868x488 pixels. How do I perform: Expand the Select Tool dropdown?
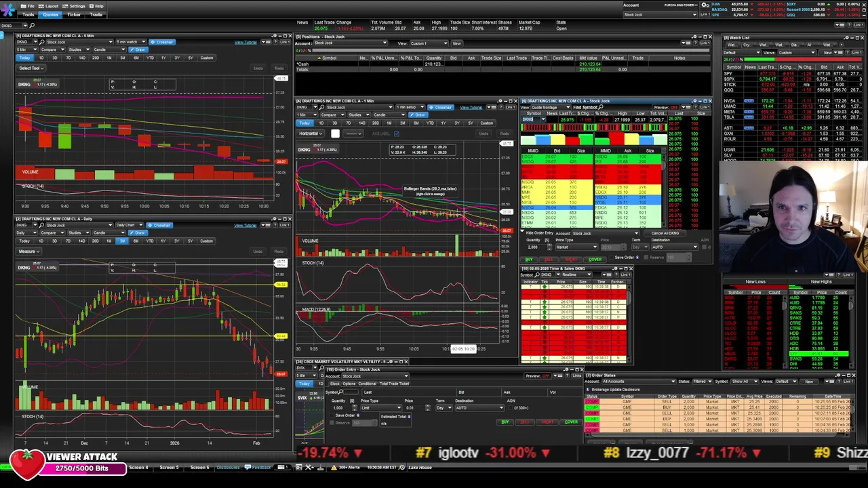[x=31, y=68]
